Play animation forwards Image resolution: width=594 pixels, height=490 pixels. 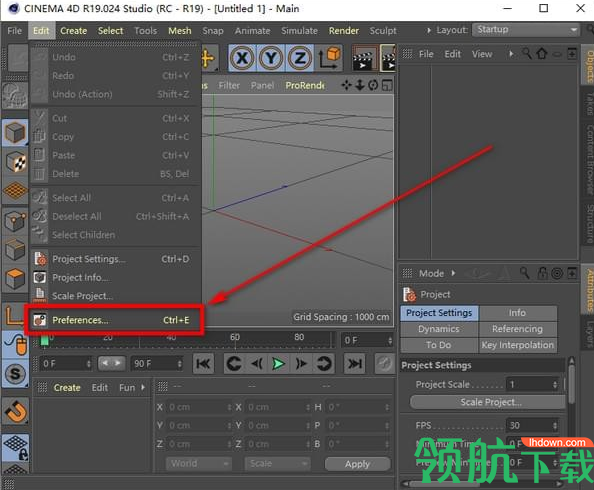tap(278, 364)
